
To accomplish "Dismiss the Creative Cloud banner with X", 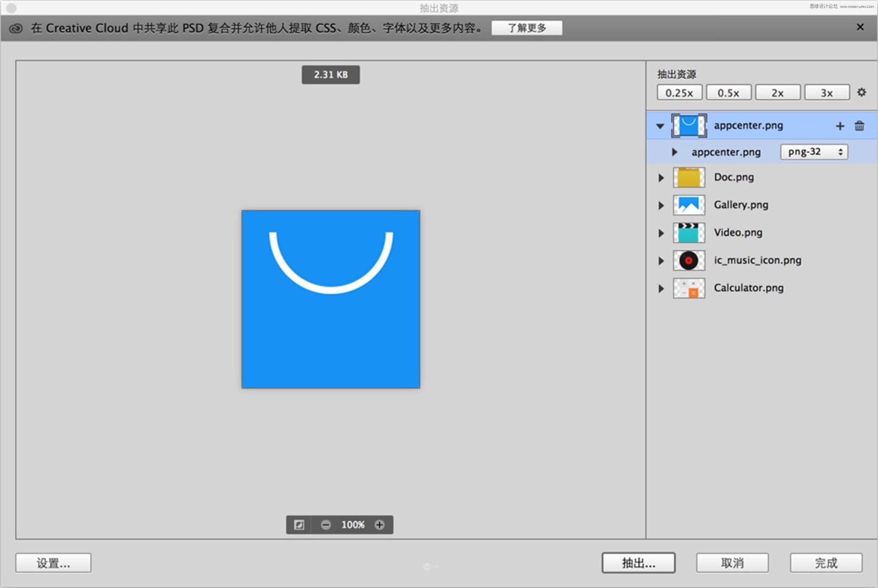I will point(860,27).
